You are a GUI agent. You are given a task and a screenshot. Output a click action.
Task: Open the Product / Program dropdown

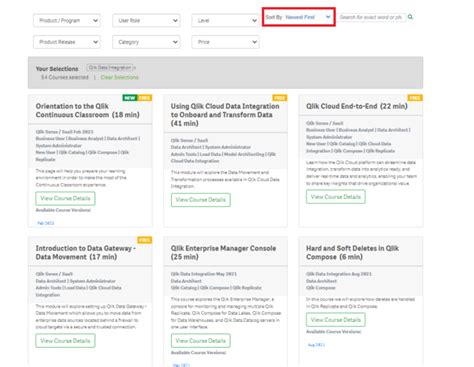click(67, 21)
